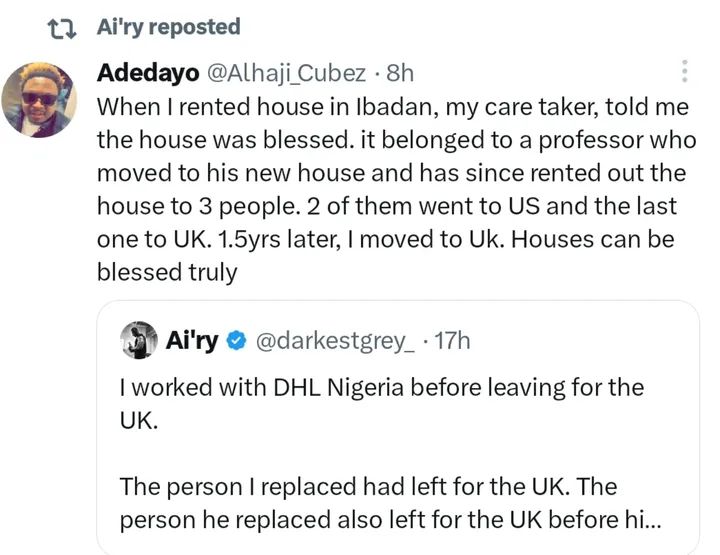Click the 17h timestamp on the quoted tweet

(450, 340)
